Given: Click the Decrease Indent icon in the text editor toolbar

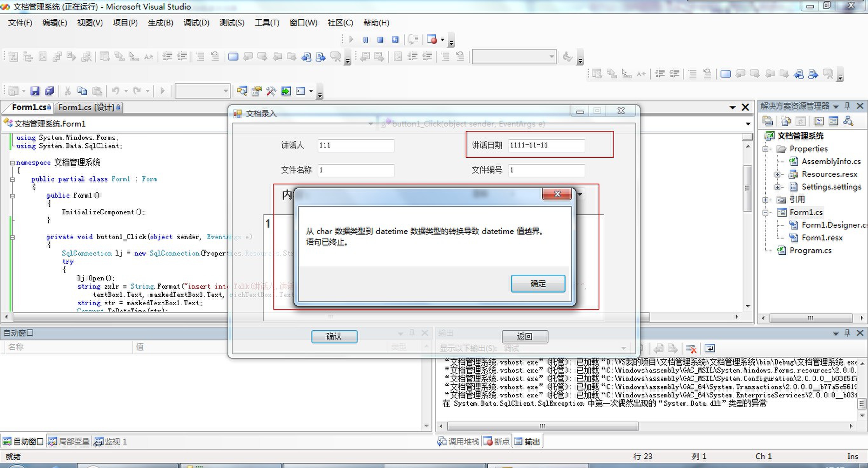Looking at the screenshot, I should 167,57.
